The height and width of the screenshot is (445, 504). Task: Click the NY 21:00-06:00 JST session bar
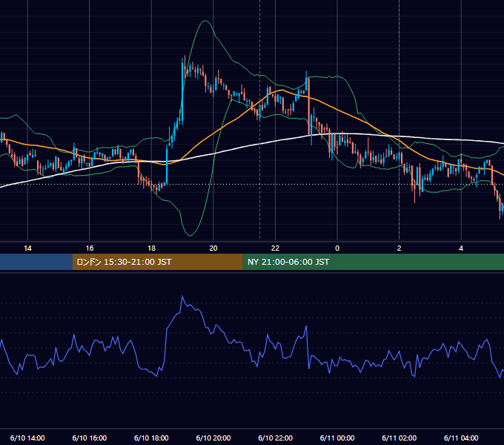coord(373,262)
